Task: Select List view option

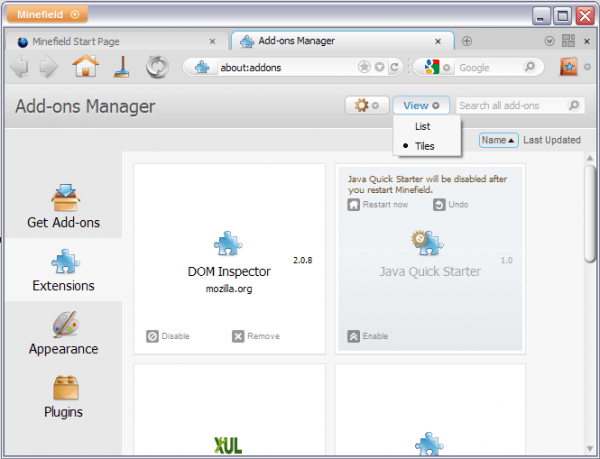Action: (422, 127)
